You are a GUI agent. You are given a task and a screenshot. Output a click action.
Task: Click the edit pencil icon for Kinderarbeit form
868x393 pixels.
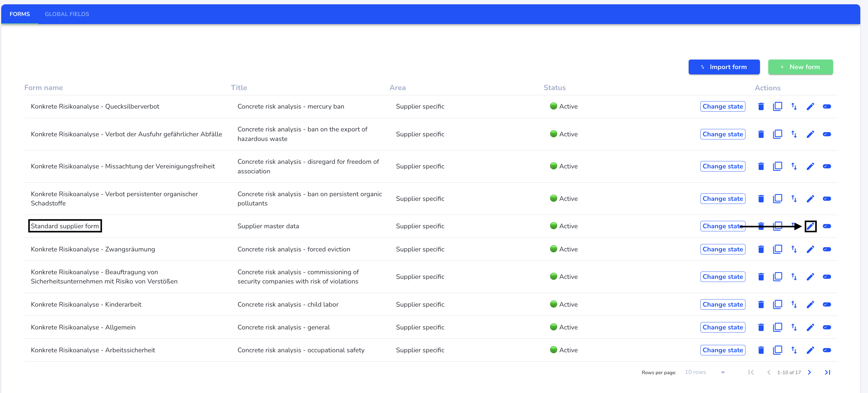809,304
